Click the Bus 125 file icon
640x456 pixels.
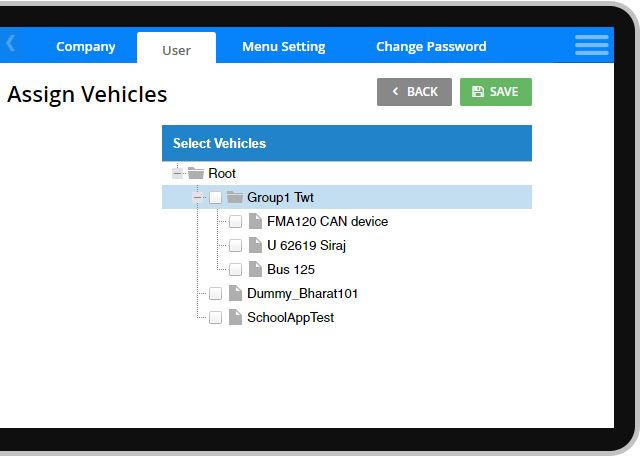click(255, 269)
